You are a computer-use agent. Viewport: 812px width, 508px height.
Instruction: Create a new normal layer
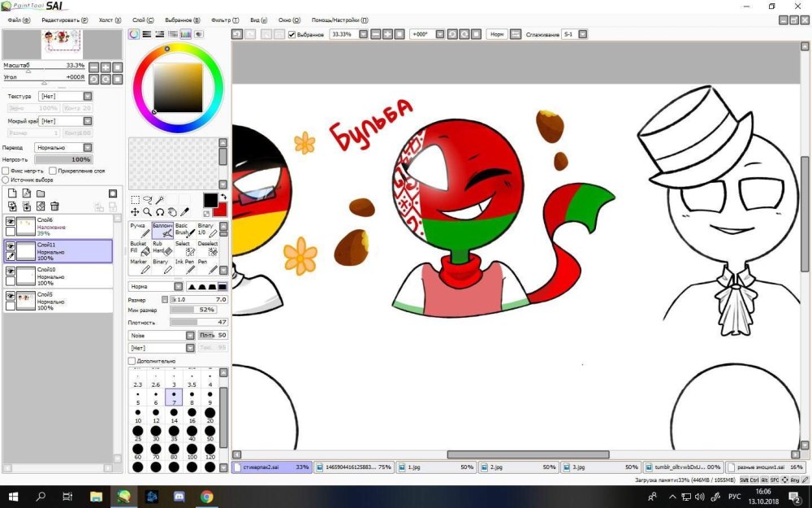[x=12, y=193]
